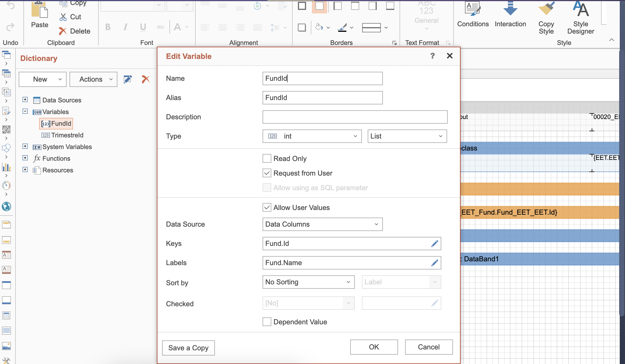Open the No Sorting dropdown

(x=308, y=282)
